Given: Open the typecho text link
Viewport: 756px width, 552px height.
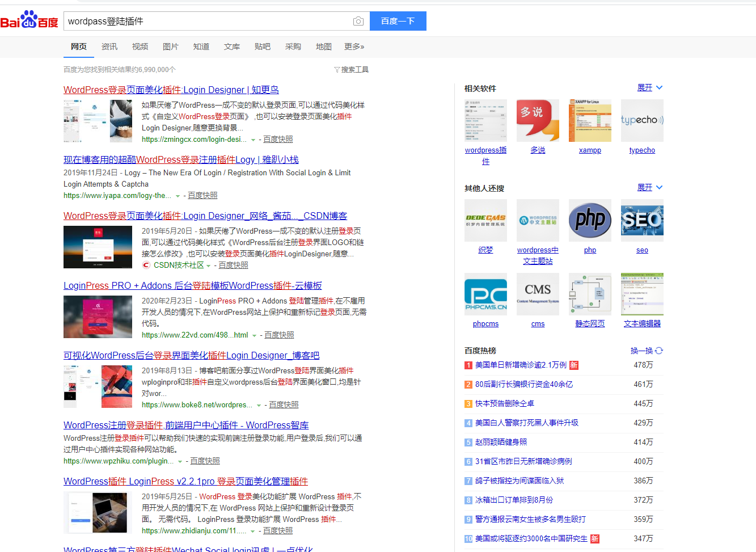Looking at the screenshot, I should point(642,150).
